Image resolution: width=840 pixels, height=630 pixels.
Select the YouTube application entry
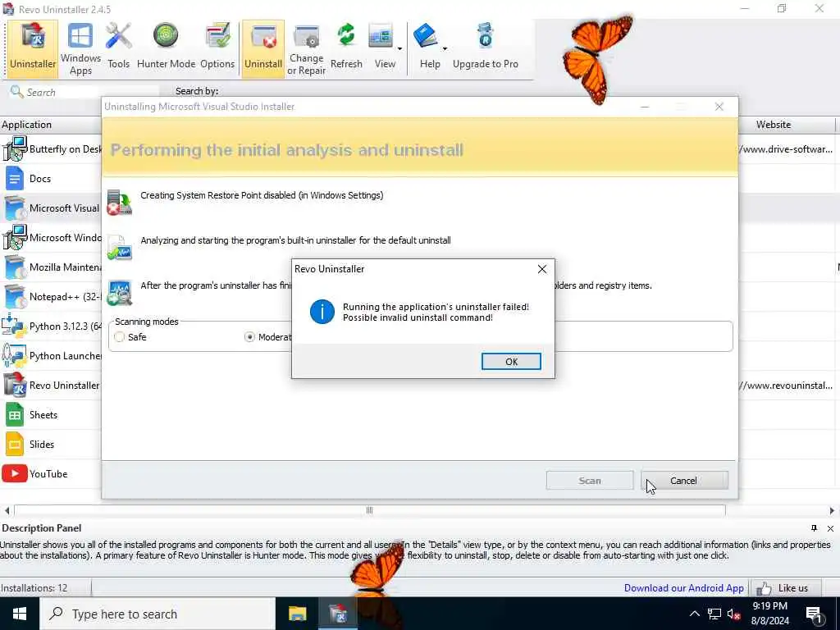click(51, 473)
